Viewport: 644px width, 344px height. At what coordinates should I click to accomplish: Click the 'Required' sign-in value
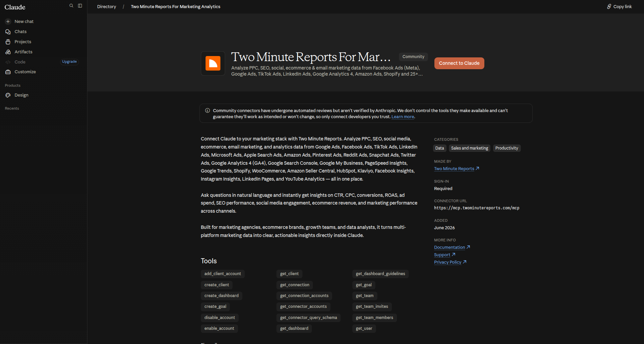coord(443,189)
